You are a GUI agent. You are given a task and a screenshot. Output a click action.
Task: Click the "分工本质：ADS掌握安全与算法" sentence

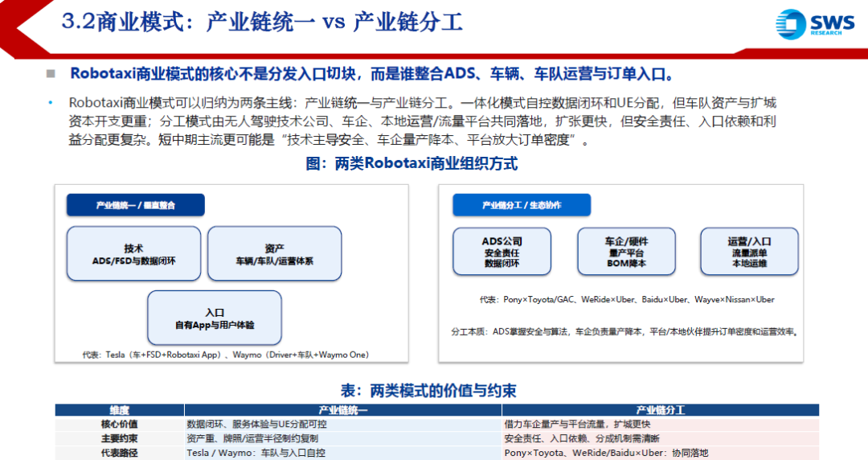pyautogui.click(x=626, y=332)
